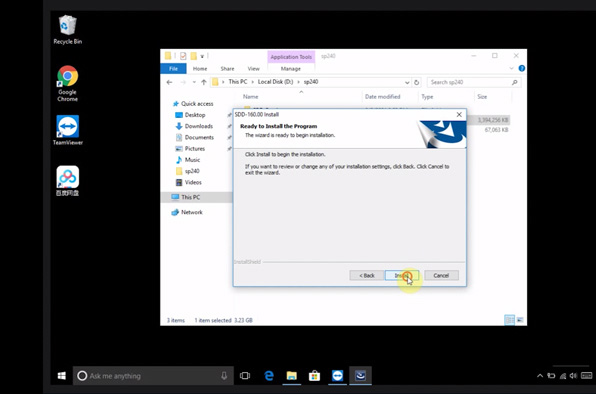This screenshot has height=394, width=596.
Task: Select the TeamViewer desktop shortcut
Action: pos(68,130)
